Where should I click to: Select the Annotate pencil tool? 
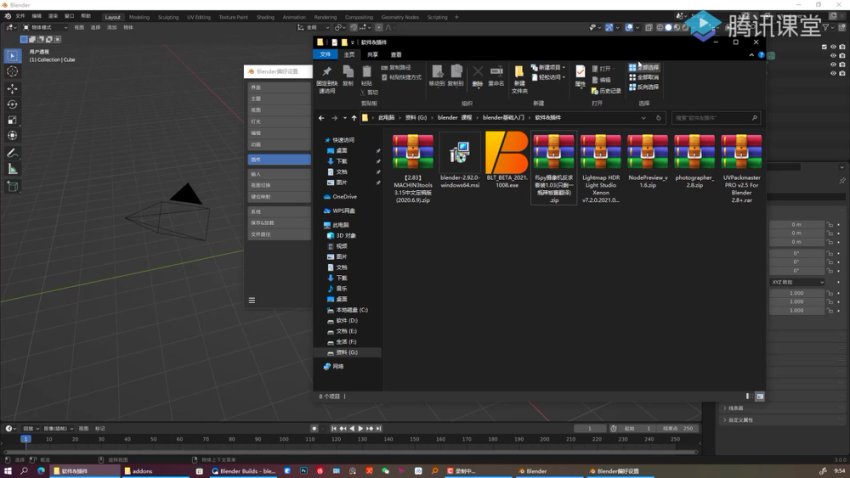coord(12,153)
